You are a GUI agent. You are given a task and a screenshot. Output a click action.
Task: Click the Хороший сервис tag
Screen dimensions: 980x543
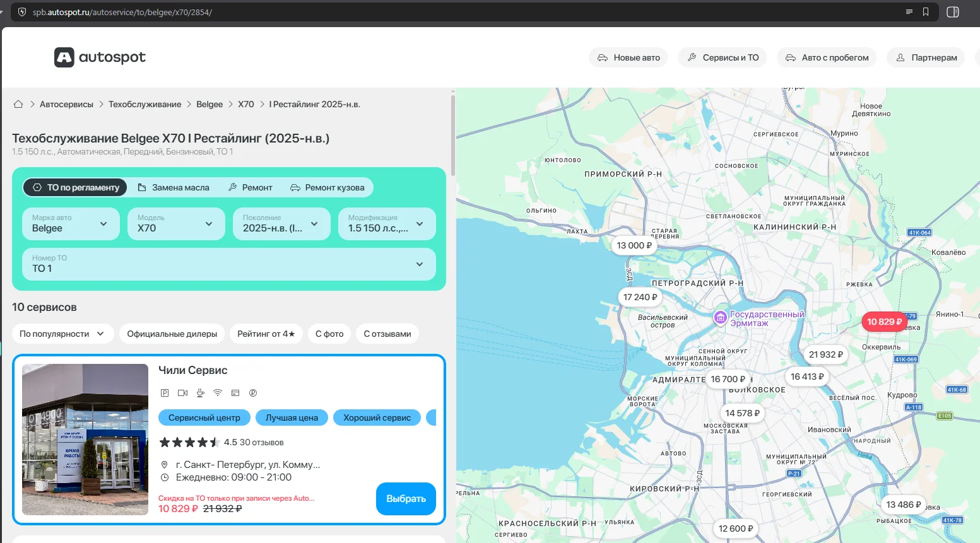tap(377, 417)
